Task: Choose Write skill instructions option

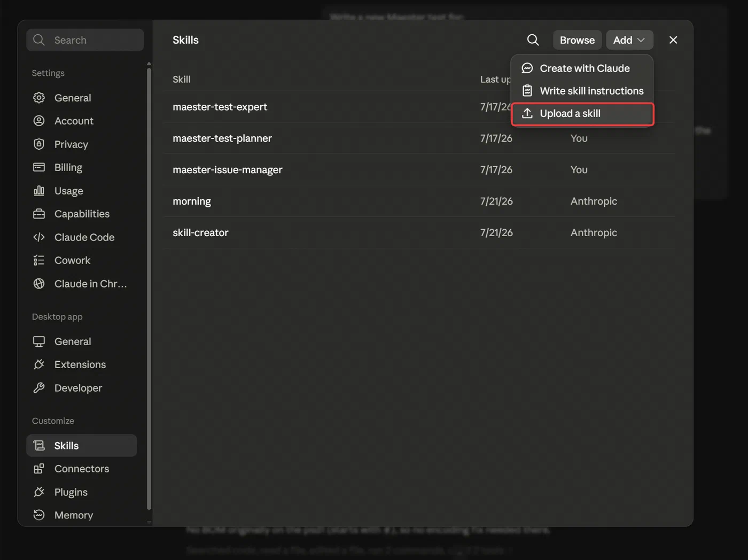Action: coord(582,91)
